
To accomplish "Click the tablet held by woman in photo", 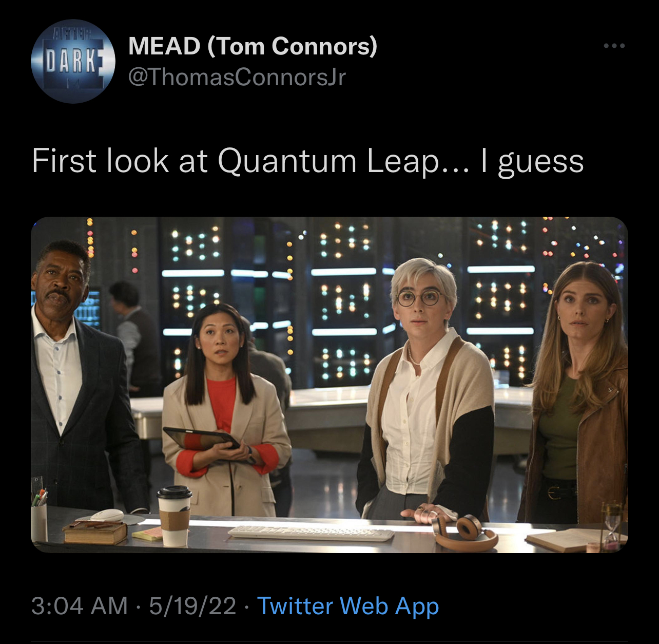I will click(200, 438).
